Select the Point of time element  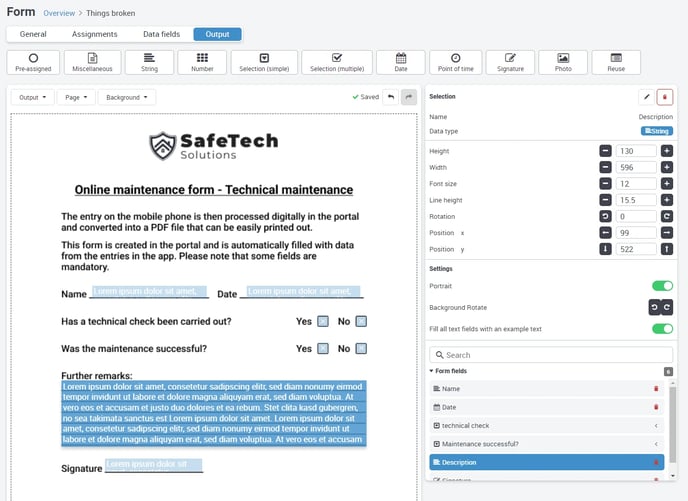(455, 62)
